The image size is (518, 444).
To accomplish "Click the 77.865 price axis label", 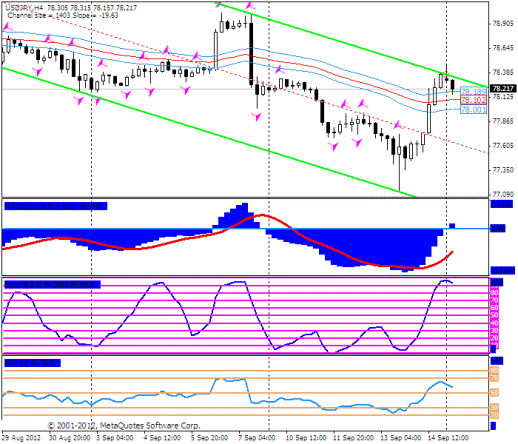I will 503,121.
